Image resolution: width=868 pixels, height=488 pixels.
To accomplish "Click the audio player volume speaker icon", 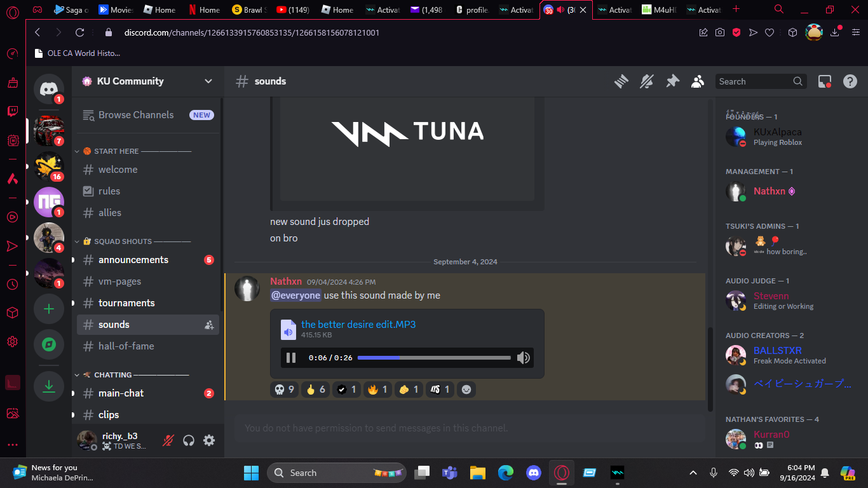I will pyautogui.click(x=524, y=358).
